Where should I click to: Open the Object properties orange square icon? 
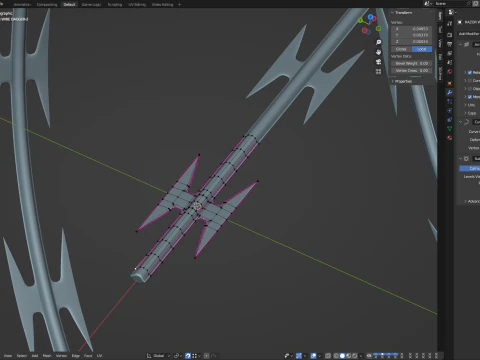449,83
